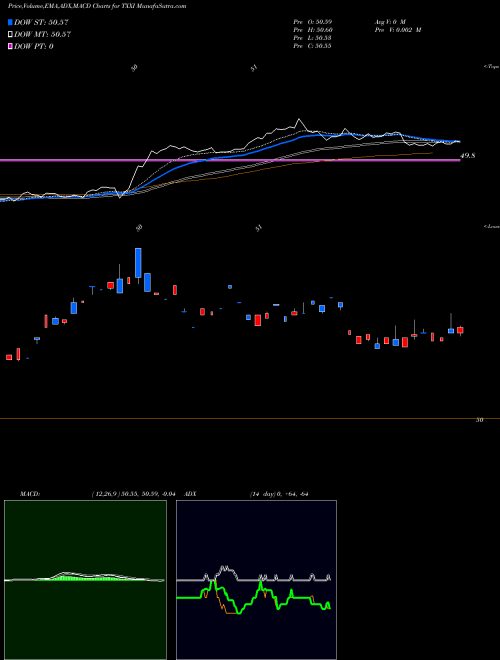Viewport: 500px width, 660px height.
Task: Click the 'ADX' panel heading
Action: click(x=189, y=494)
